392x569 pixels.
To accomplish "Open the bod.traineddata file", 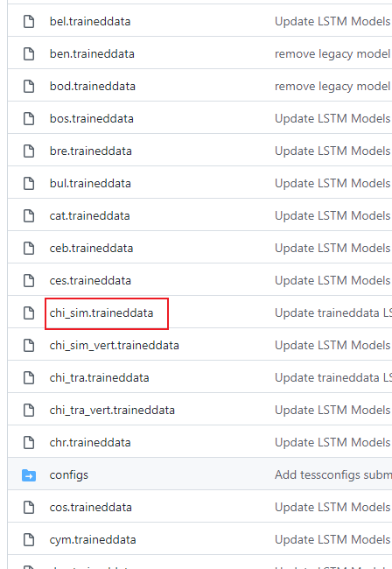I will click(x=93, y=87).
